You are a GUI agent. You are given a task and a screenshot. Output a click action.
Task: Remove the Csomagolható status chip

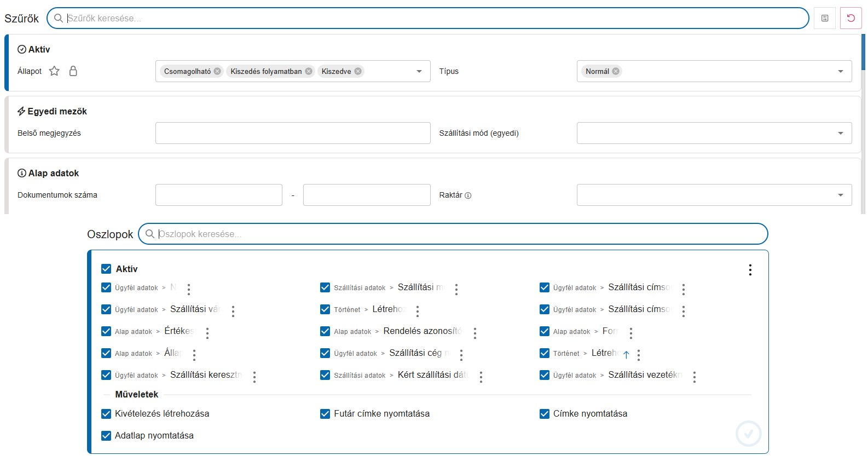click(x=217, y=71)
